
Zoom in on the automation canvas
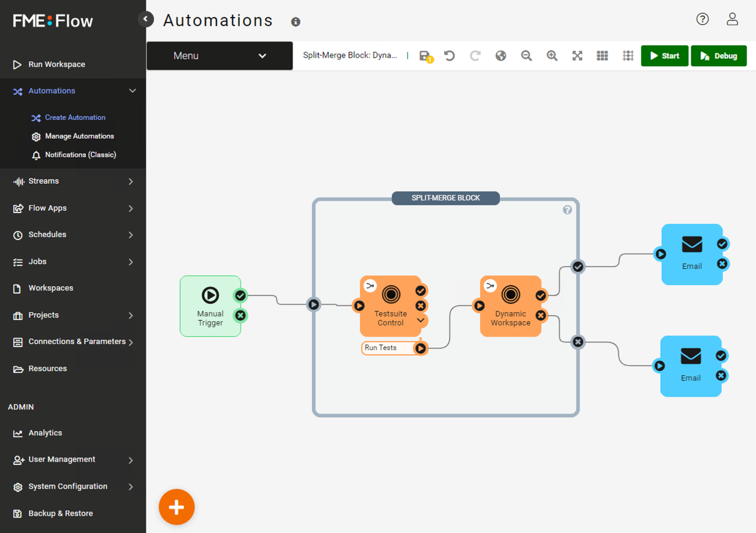tap(552, 55)
